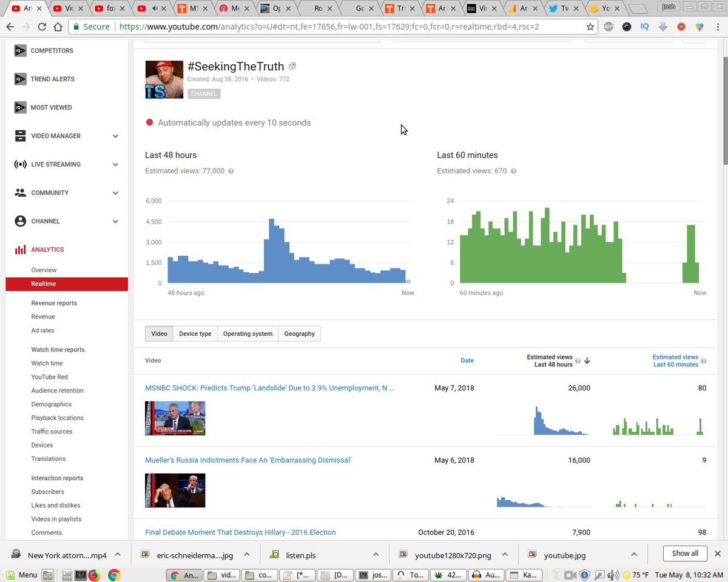This screenshot has width=728, height=582.
Task: Click the Trend Alerts sidebar icon
Action: pyautogui.click(x=20, y=79)
